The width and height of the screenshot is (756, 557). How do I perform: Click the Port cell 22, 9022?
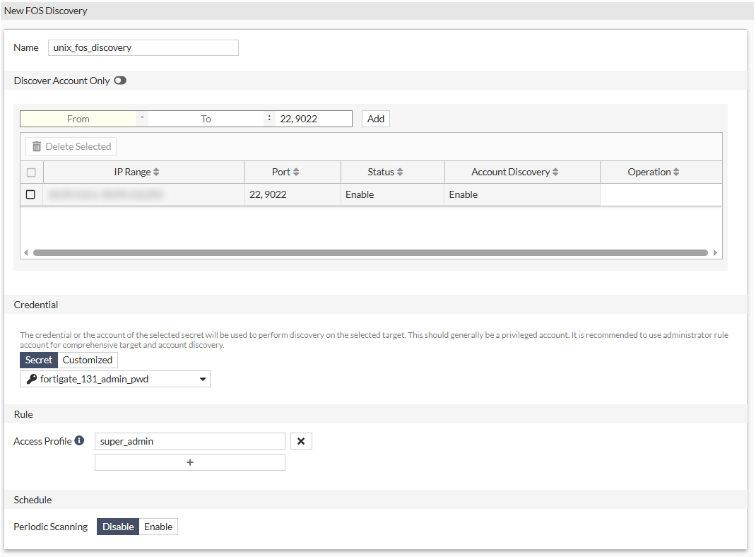pyautogui.click(x=293, y=194)
